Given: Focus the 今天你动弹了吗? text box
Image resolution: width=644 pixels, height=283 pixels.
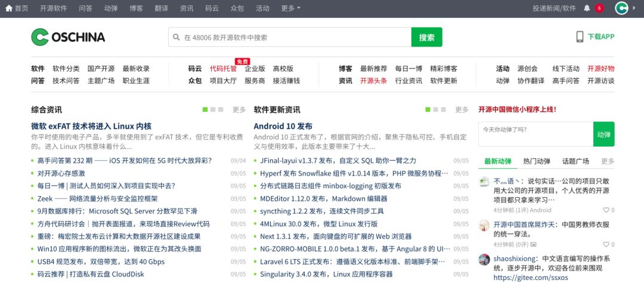Looking at the screenshot, I should click(535, 134).
